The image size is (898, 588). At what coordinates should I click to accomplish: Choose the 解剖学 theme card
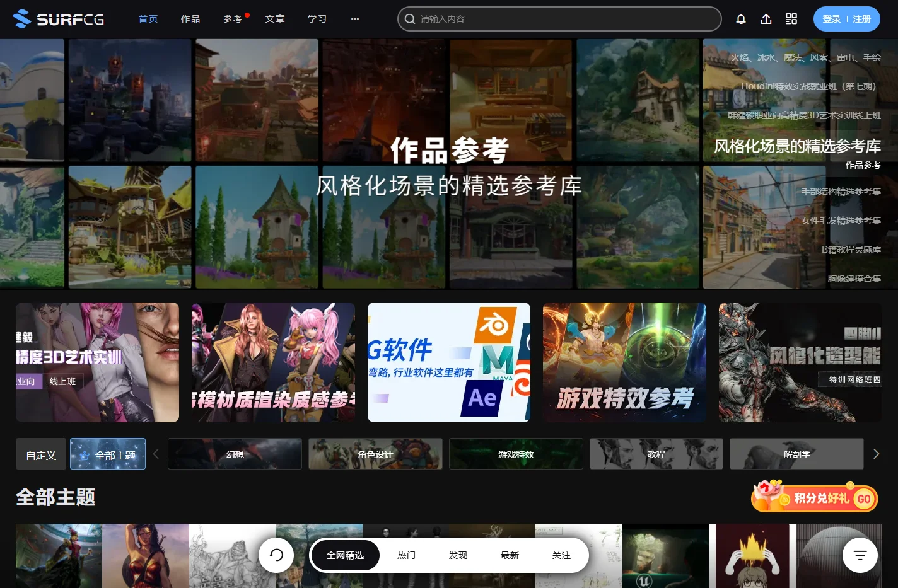tap(796, 454)
